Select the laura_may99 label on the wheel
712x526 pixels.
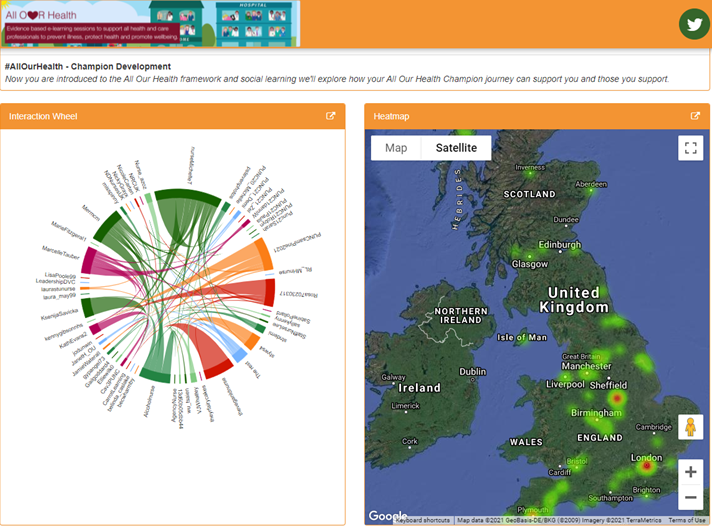59,296
